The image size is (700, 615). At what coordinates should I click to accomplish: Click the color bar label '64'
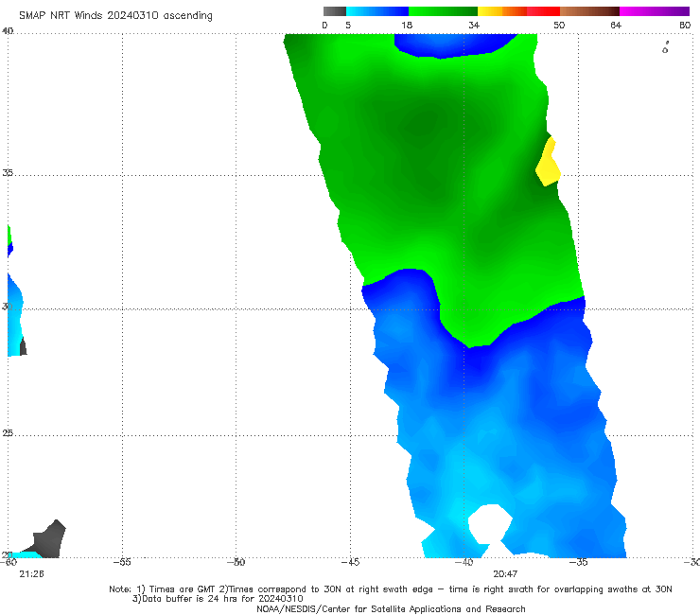616,25
